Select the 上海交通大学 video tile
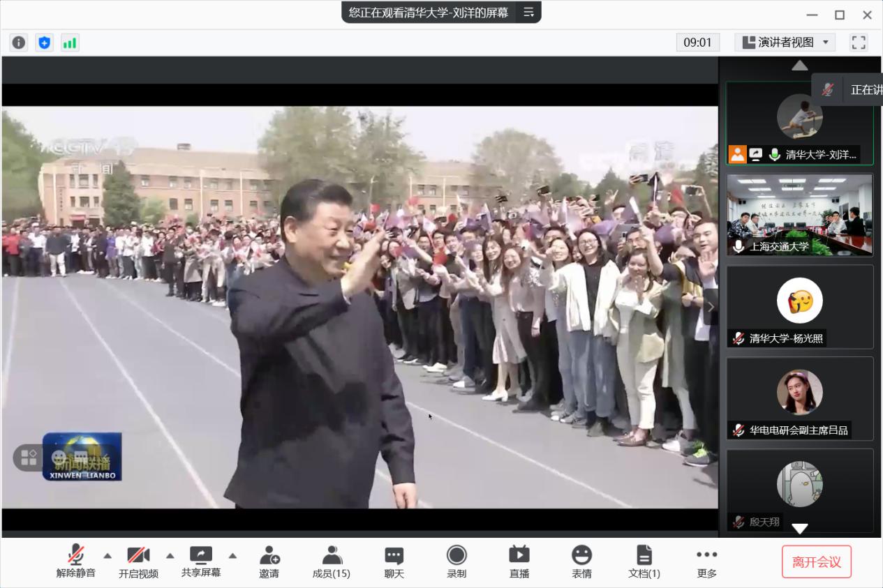 coord(800,215)
